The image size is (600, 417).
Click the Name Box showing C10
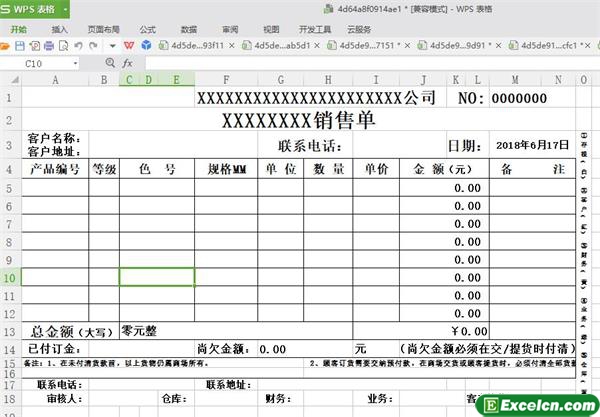coord(36,64)
